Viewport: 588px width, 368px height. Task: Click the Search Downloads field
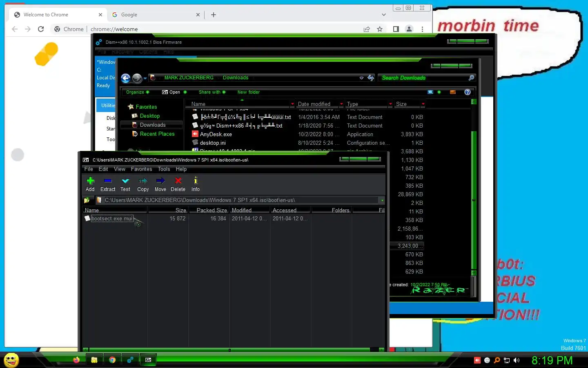click(x=423, y=78)
